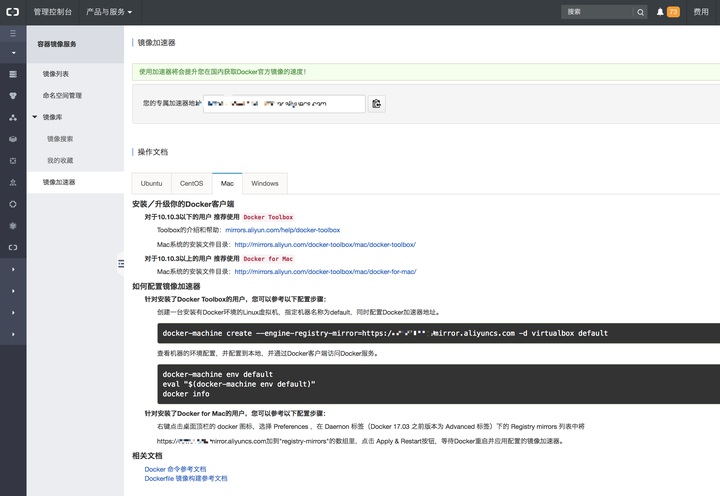720x496 pixels.
Task: Click the red Docker for Mac code label
Action: coord(268,259)
